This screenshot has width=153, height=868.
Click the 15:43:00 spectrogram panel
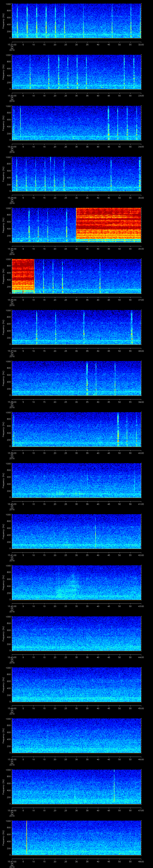76,633
